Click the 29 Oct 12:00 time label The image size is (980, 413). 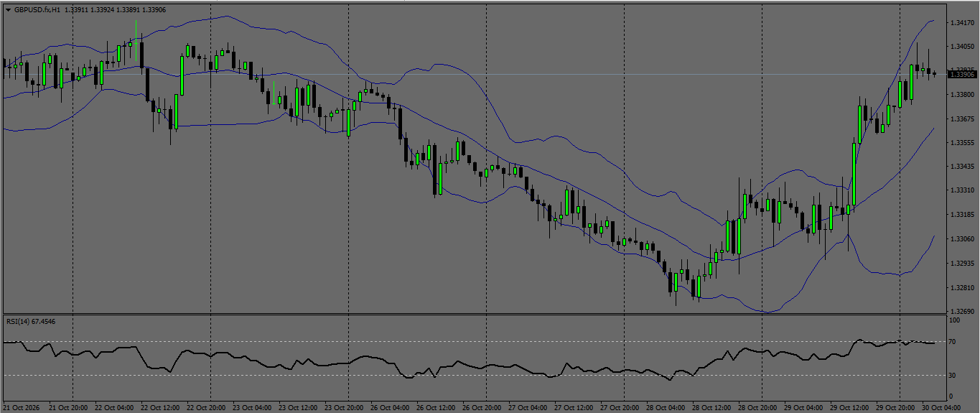click(849, 407)
